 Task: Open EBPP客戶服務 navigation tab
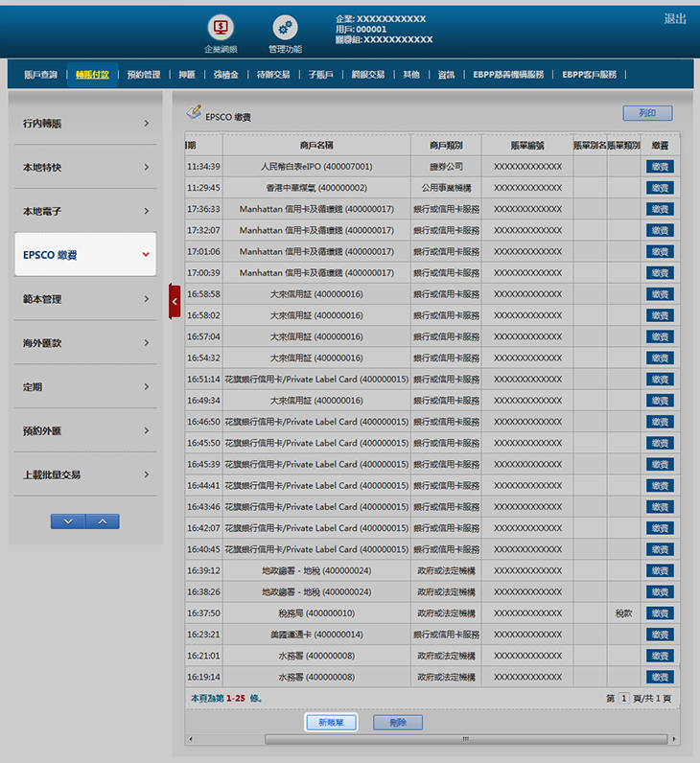589,74
